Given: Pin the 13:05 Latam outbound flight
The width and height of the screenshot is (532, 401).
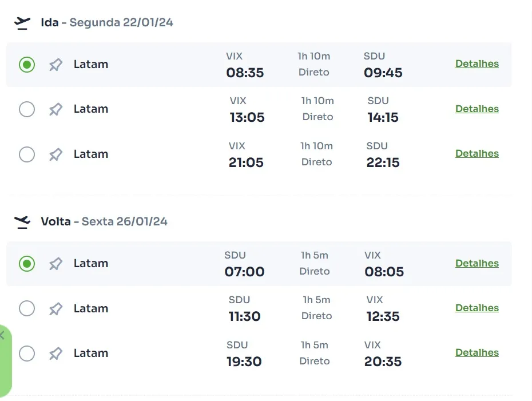Looking at the screenshot, I should click(55, 109).
